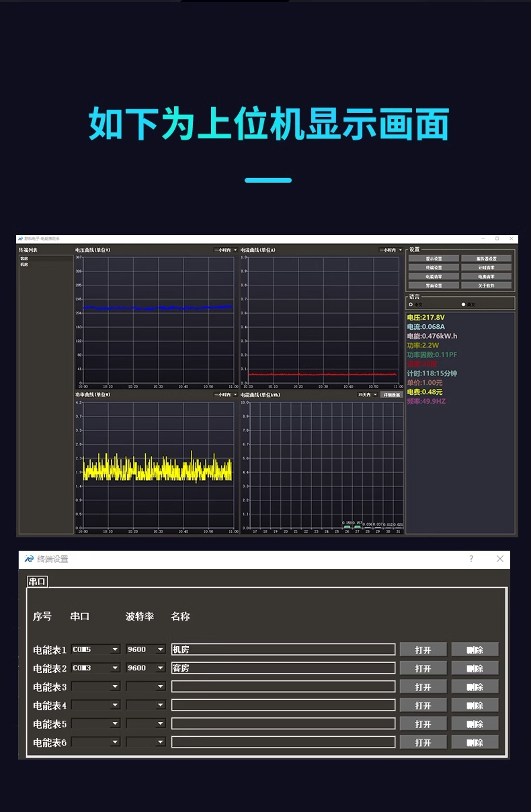
Task: Click 打开 button for 电能表1
Action: tap(423, 649)
